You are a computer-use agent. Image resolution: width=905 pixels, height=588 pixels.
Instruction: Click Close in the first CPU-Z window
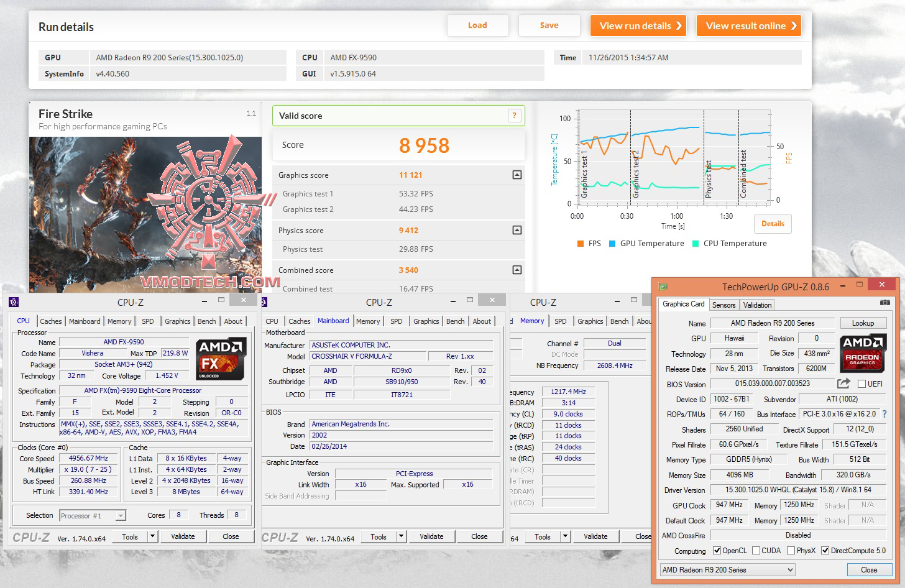tap(231, 536)
